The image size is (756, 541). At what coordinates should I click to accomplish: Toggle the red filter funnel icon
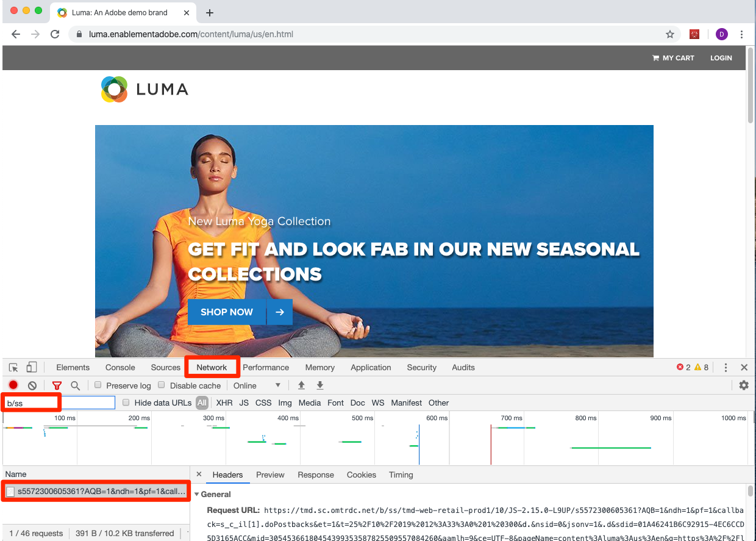[57, 385]
